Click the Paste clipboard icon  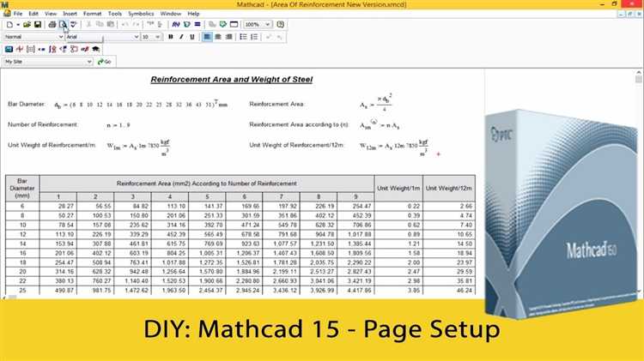[110, 25]
